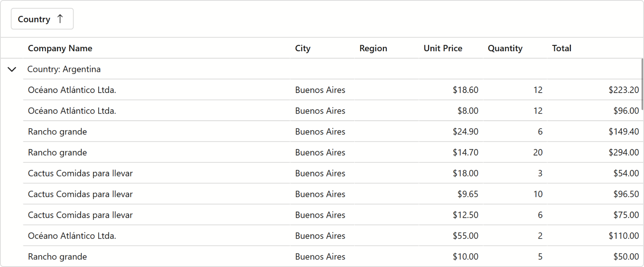644x267 pixels.
Task: Select Océano Atlántico Ltda. in $110.00 row
Action: (72, 236)
